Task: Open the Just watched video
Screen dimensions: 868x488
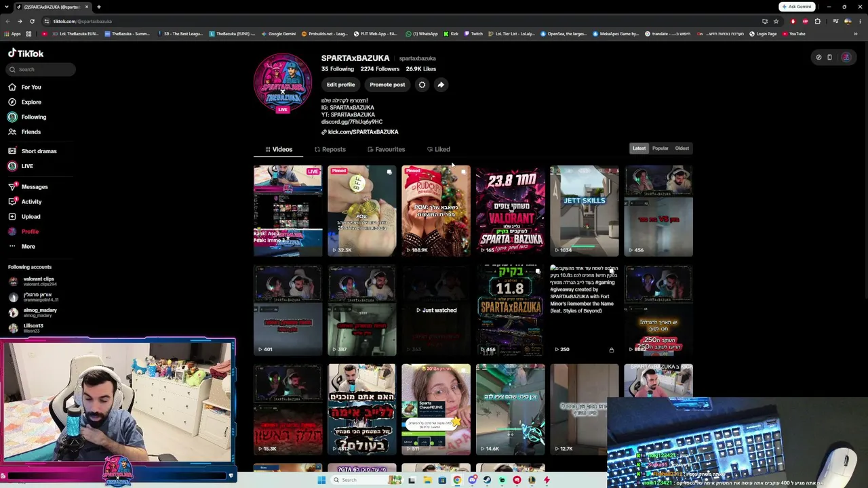Action: click(x=435, y=310)
